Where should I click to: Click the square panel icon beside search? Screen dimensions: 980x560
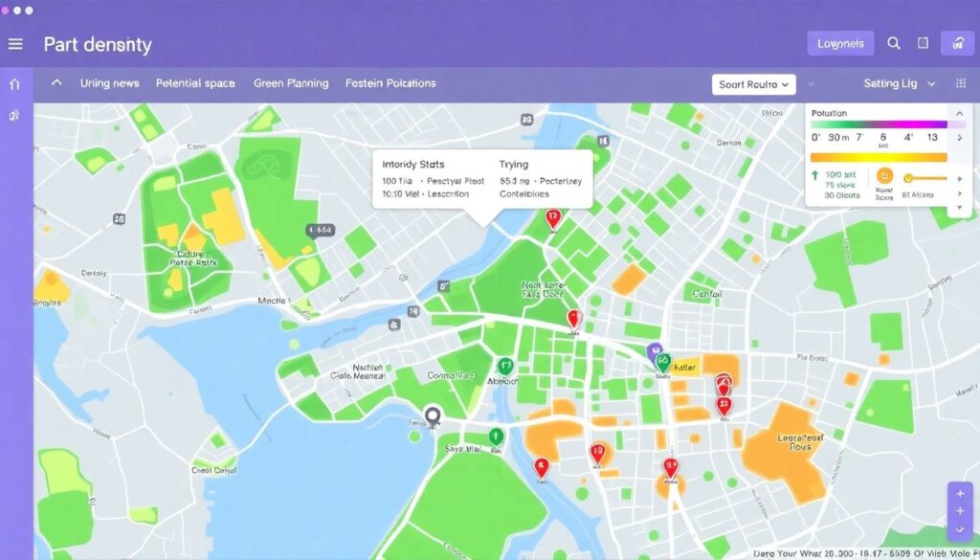click(x=923, y=43)
